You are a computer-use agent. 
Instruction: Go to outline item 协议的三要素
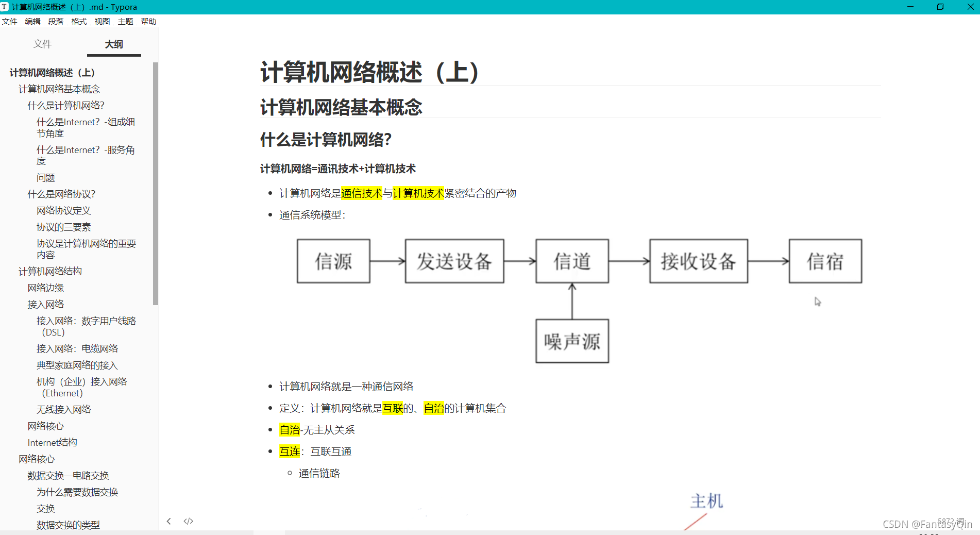(x=63, y=227)
